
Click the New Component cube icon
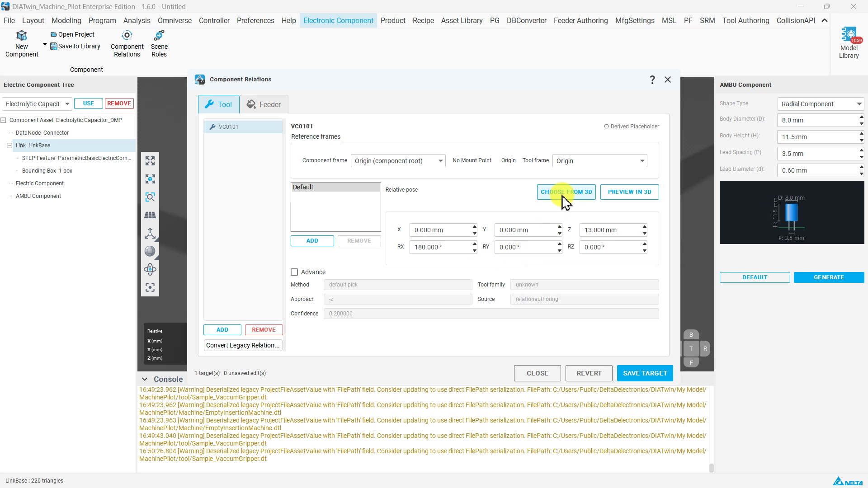click(21, 36)
